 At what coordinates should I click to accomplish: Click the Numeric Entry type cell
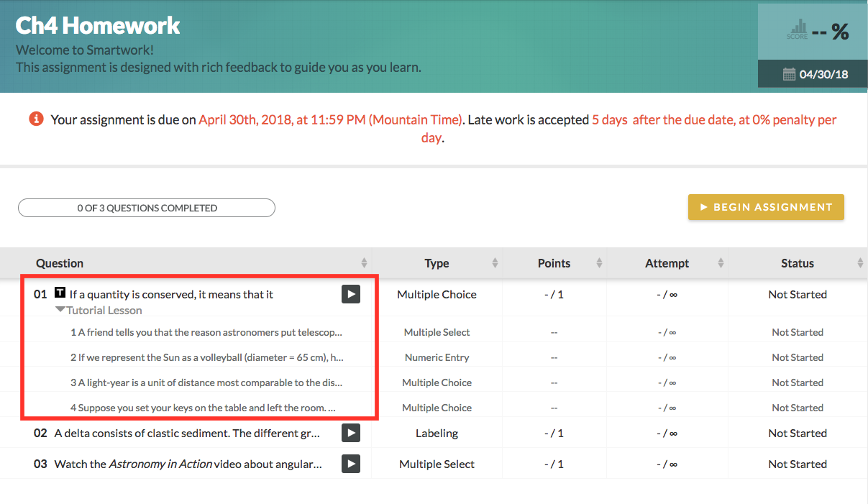(x=437, y=357)
